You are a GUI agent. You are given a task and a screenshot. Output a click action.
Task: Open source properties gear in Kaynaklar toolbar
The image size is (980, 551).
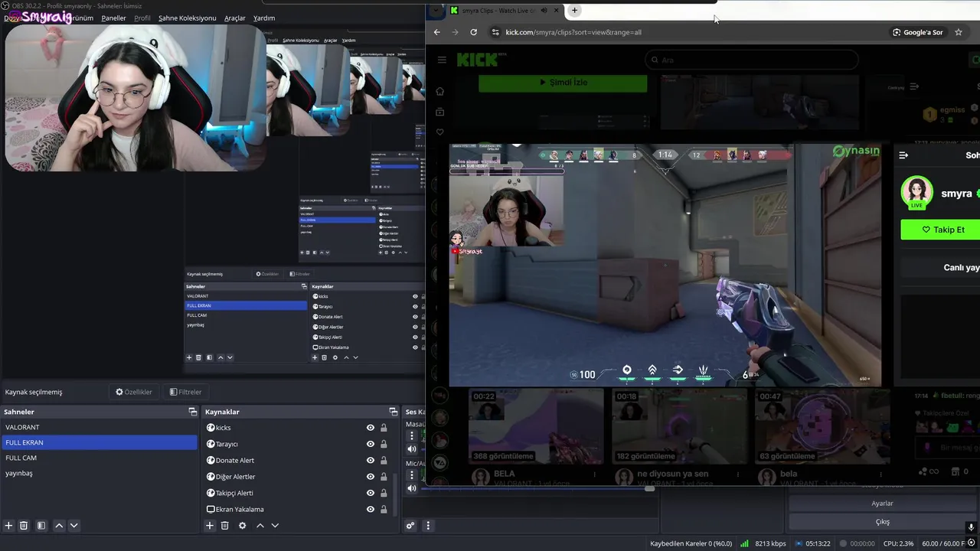click(x=243, y=526)
